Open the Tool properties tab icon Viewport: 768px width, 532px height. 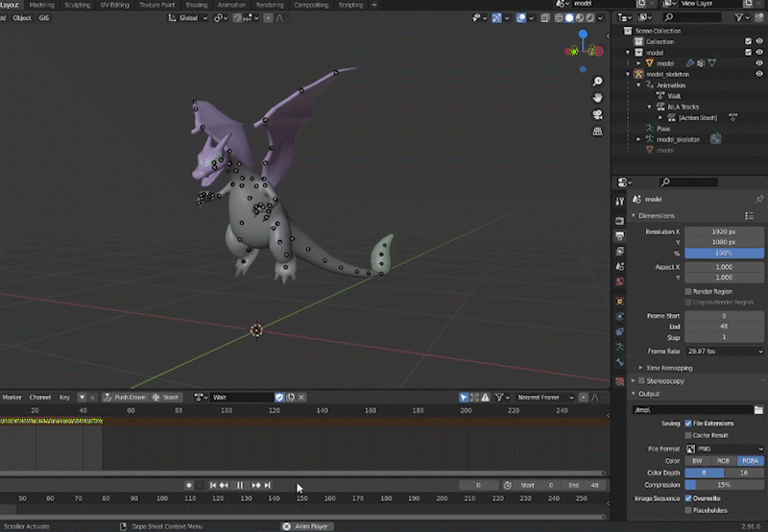619,202
